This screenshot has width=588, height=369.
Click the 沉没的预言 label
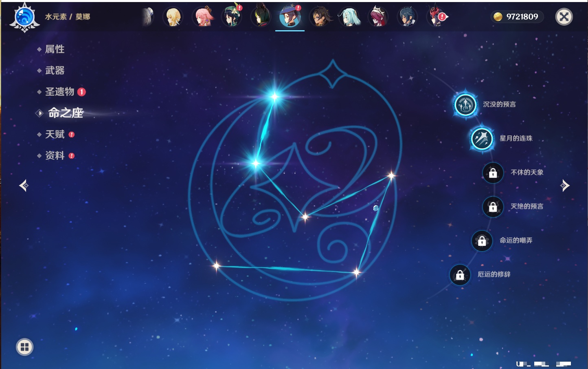[x=499, y=104]
